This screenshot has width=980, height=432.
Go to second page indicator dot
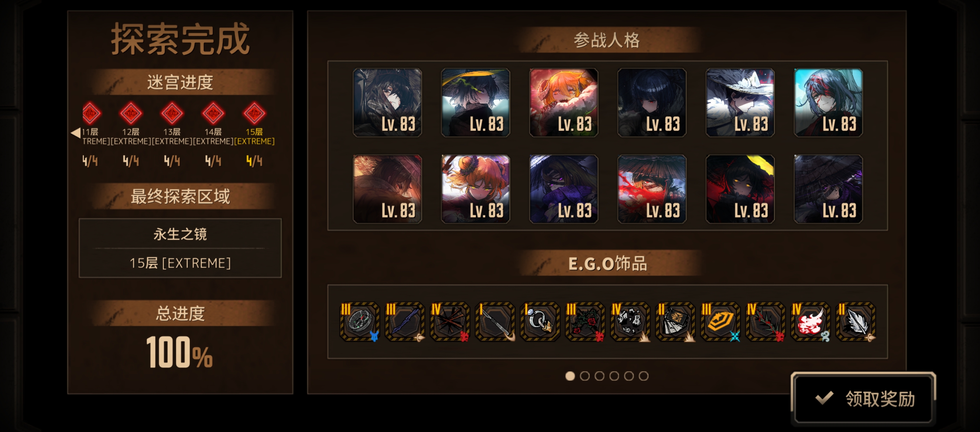[x=585, y=376]
